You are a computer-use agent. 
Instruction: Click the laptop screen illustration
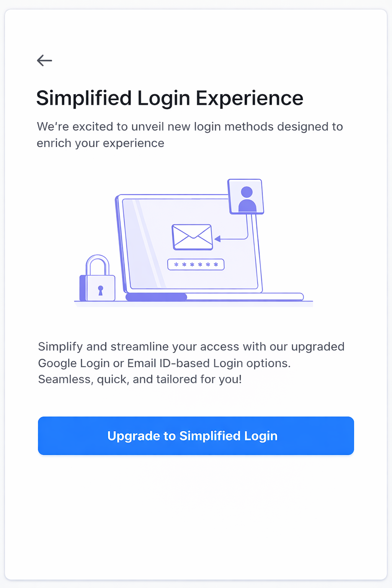(x=189, y=244)
